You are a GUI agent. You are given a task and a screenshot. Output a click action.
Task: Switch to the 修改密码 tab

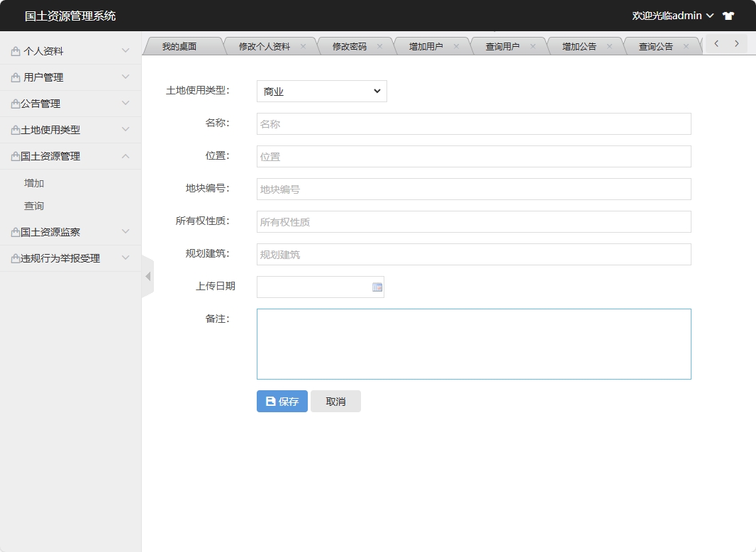click(x=349, y=47)
